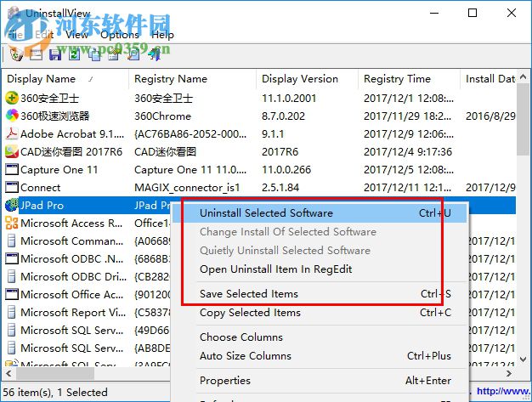Click the UninstallView title bar app icon
The width and height of the screenshot is (532, 402).
(x=14, y=14)
